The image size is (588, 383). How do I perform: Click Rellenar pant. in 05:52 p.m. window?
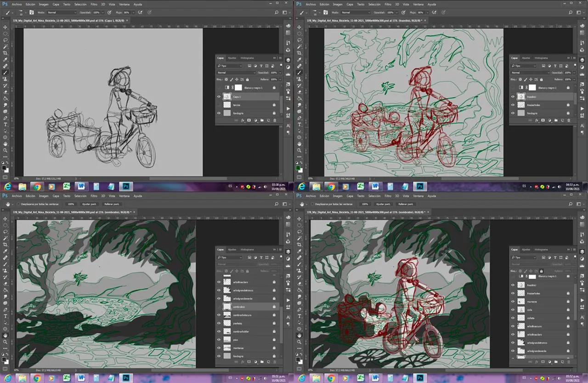click(x=406, y=204)
